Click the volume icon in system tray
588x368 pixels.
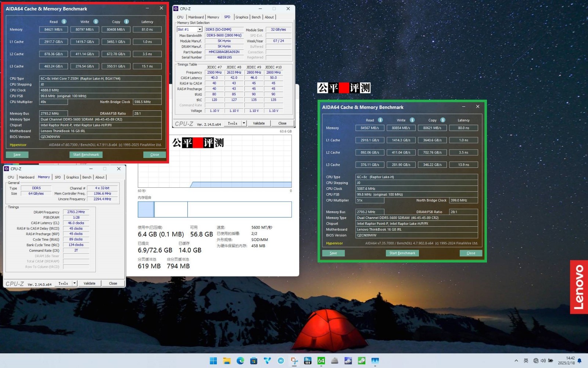[x=543, y=361]
